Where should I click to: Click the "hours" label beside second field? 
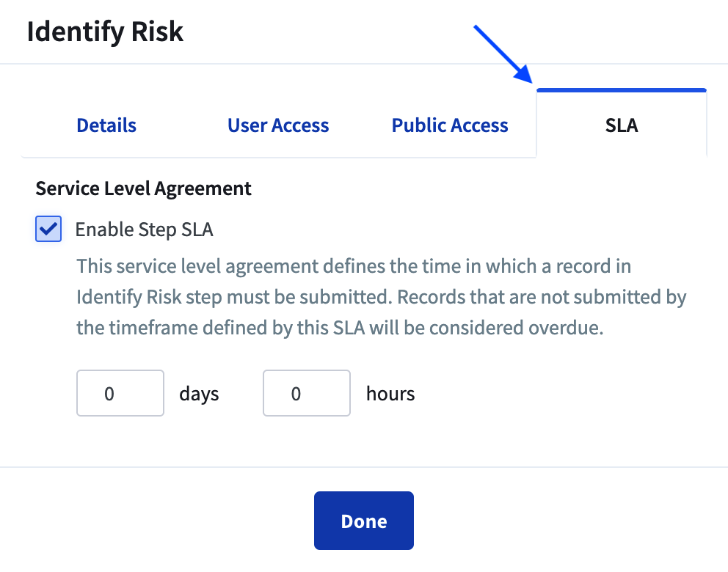coord(390,394)
